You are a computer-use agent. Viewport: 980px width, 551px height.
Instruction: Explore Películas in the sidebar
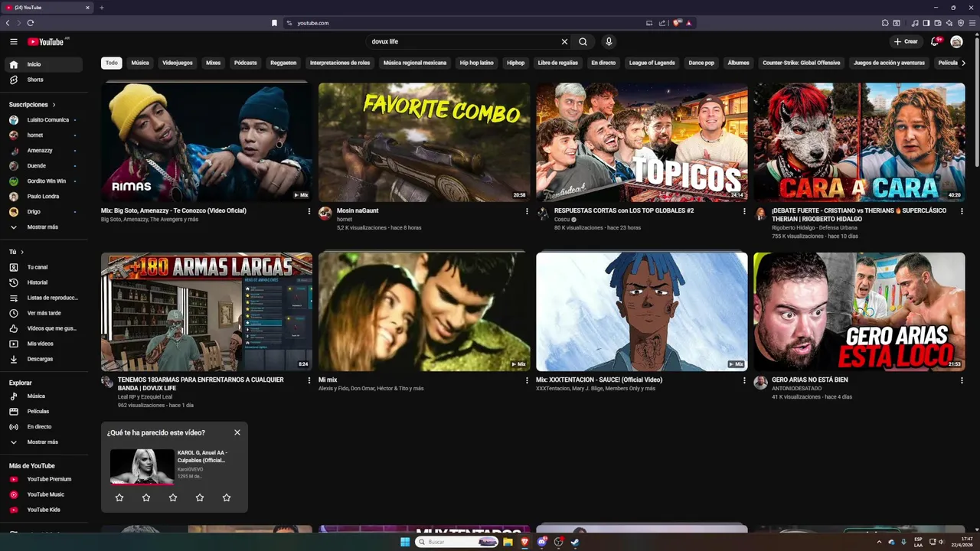[x=44, y=412]
